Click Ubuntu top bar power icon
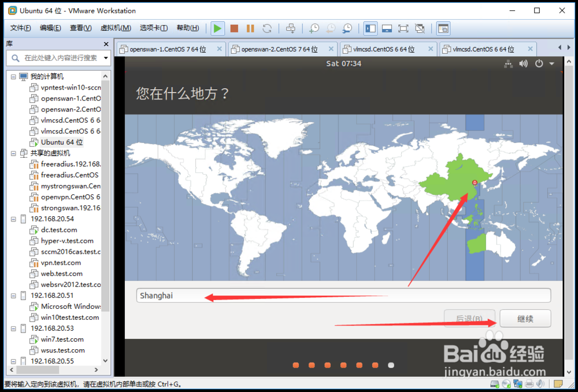578x392 pixels. pyautogui.click(x=539, y=64)
